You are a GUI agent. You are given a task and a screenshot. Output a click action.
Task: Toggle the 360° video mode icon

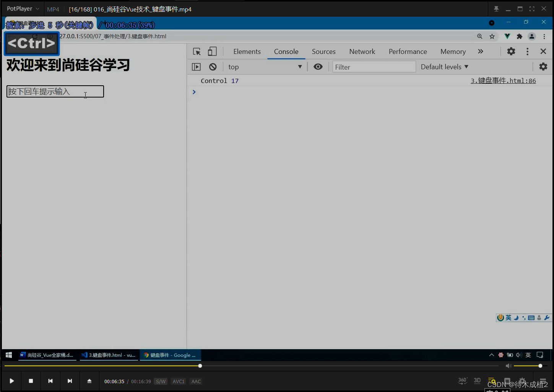click(463, 381)
